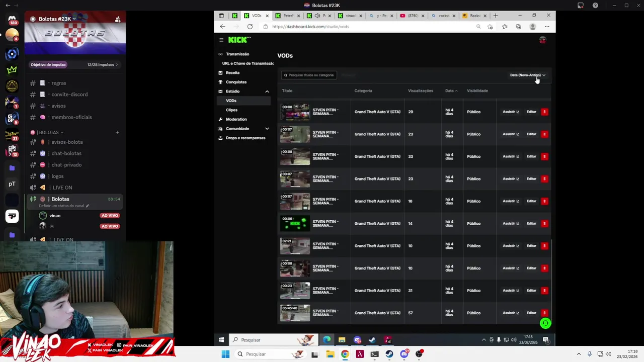Delete the VOD with 14 views
This screenshot has height=362, width=644.
tap(544, 223)
